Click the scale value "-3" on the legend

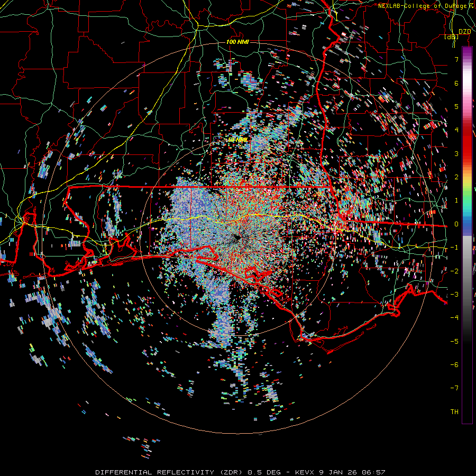(454, 294)
